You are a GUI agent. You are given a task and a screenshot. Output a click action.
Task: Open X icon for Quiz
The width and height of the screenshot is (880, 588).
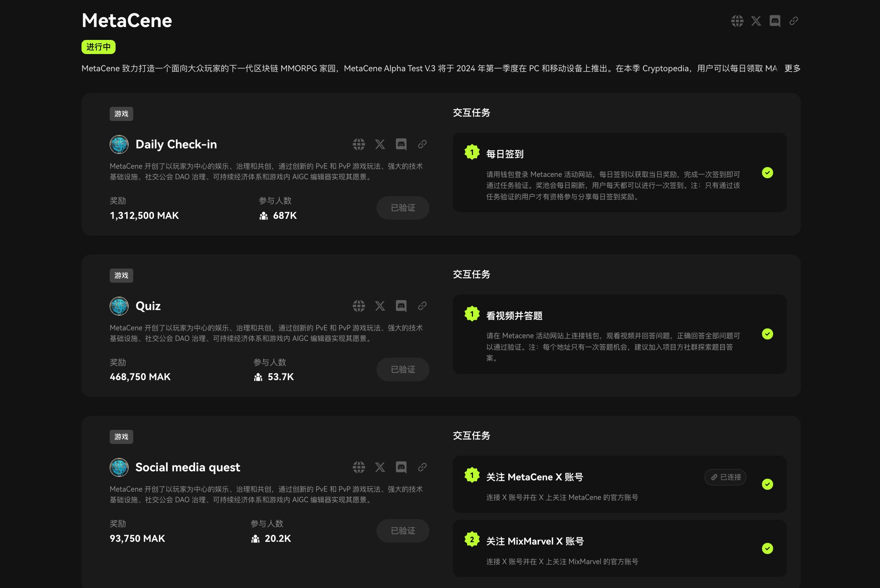click(x=380, y=306)
